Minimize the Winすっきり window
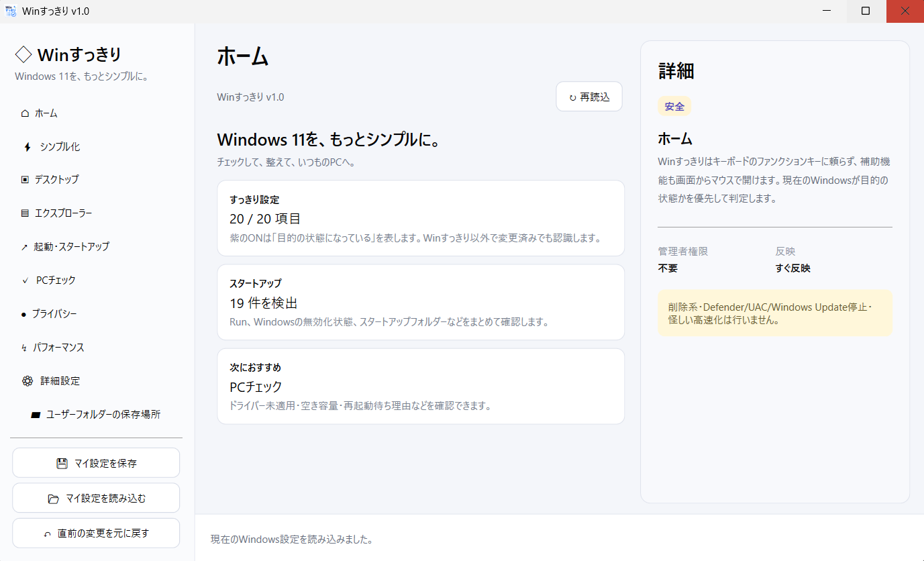 pyautogui.click(x=827, y=11)
